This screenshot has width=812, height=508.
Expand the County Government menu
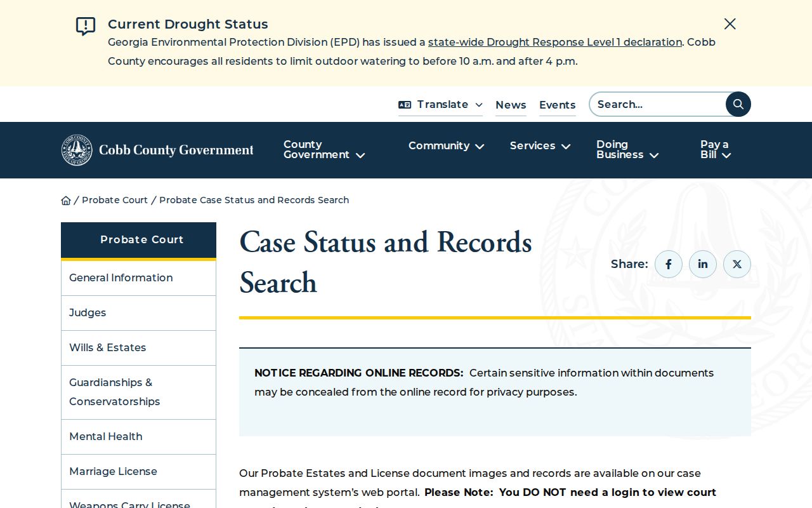pos(324,150)
